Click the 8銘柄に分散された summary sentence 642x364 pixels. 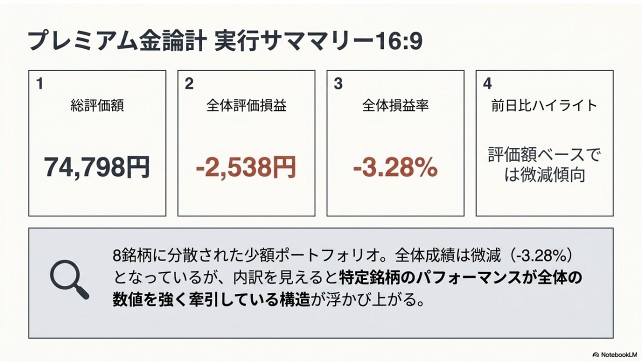click(342, 256)
